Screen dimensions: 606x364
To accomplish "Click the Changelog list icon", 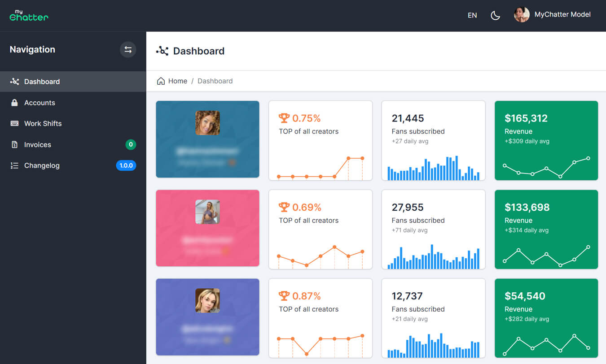I will (x=14, y=166).
